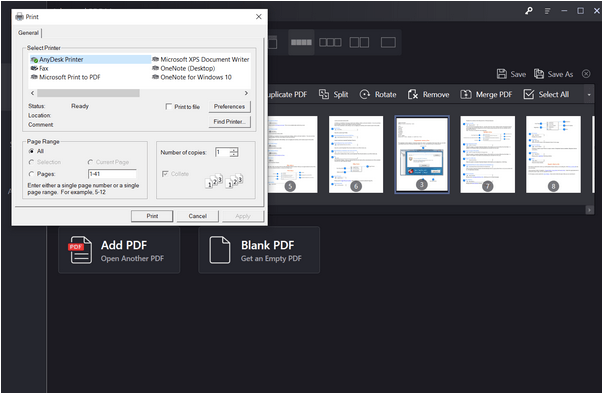Viewport: 602px width, 393px height.
Task: Create a Blank PDF
Action: pos(259,250)
